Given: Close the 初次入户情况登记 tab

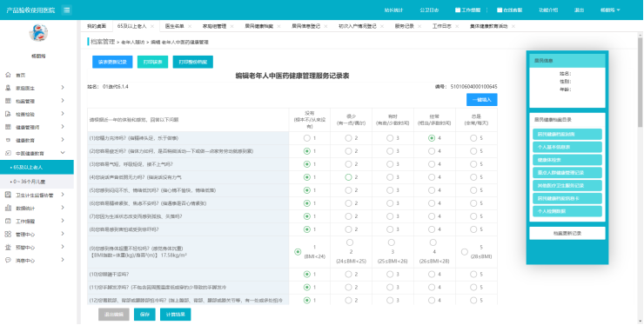Looking at the screenshot, I should click(x=382, y=26).
